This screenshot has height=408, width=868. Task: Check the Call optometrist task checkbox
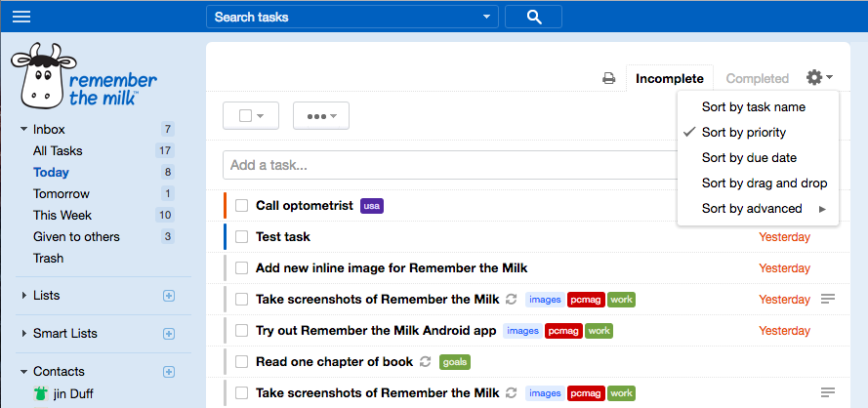[242, 206]
